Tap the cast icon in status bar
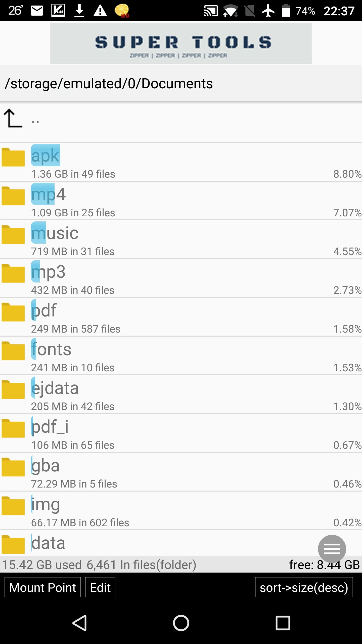Viewport: 362px width, 644px height. click(x=211, y=11)
